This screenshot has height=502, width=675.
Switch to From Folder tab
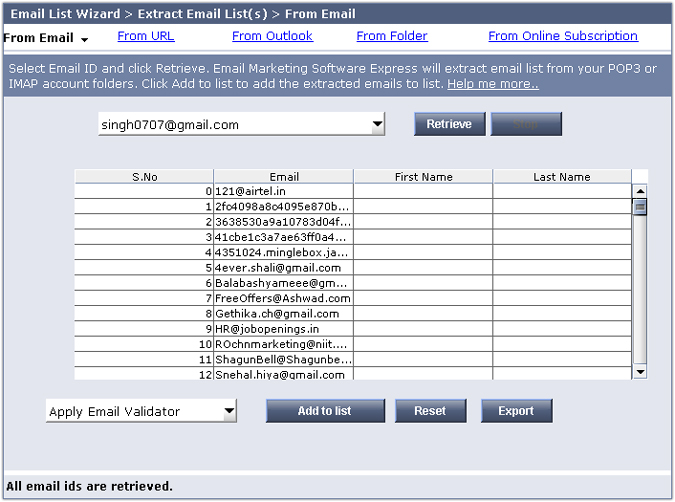[392, 36]
